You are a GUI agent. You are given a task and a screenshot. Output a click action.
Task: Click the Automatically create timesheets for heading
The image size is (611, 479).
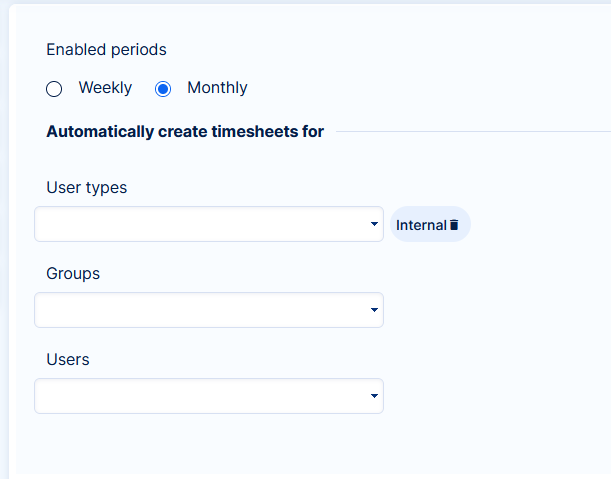[x=185, y=131]
